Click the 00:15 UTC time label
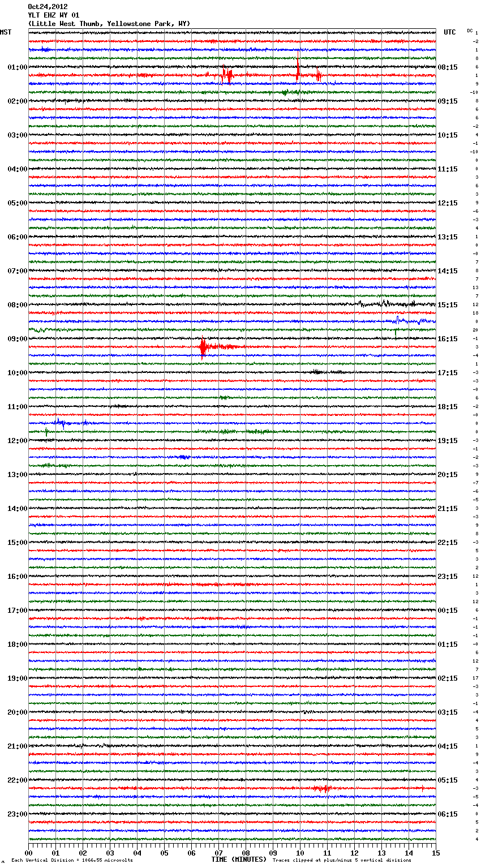 pyautogui.click(x=448, y=611)
